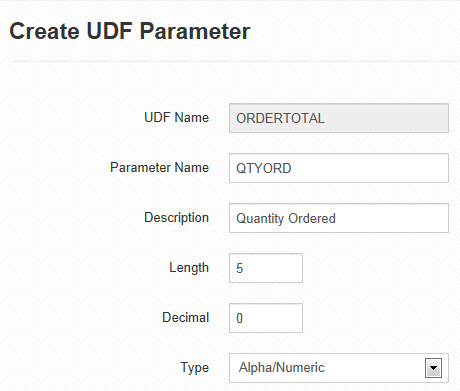Click the 'Type' field label
460x391 pixels.
click(195, 368)
